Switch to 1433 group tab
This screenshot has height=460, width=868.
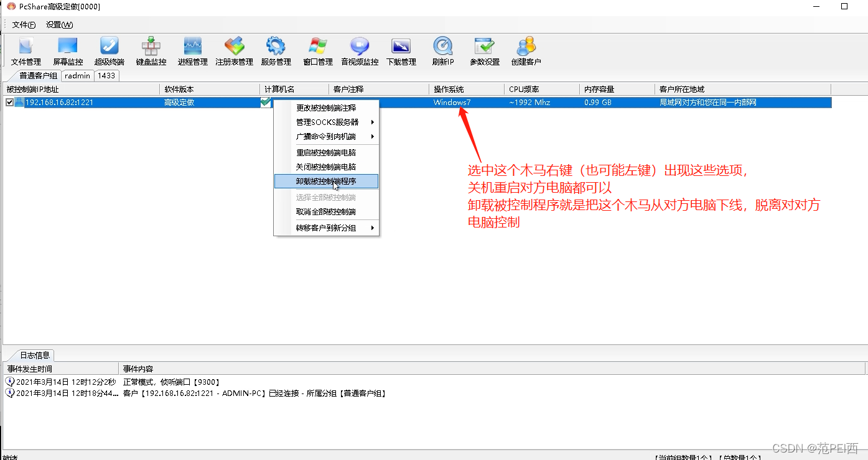click(106, 76)
